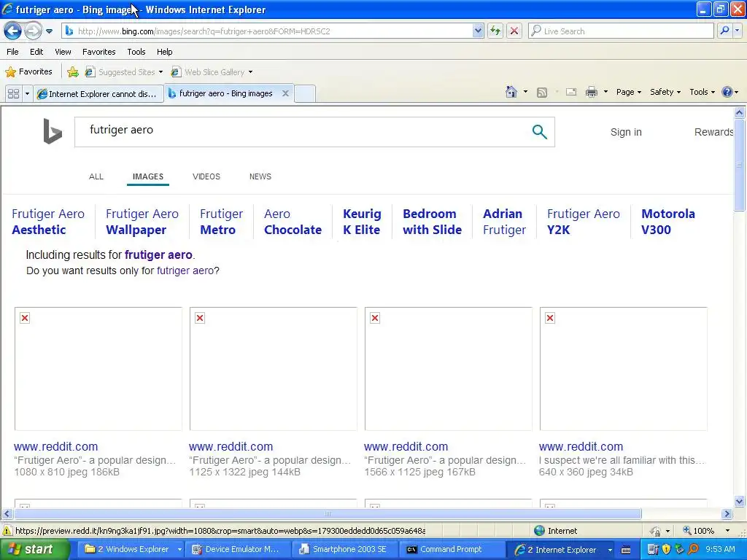Open the search provider options dropdown
The width and height of the screenshot is (747, 560).
[737, 31]
